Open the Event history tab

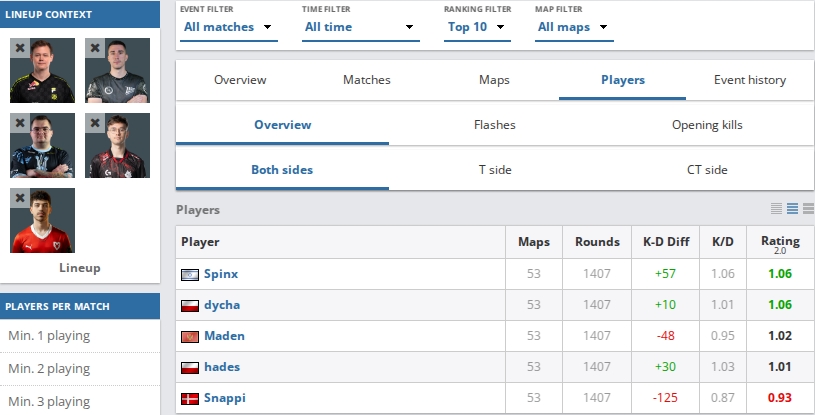point(750,80)
